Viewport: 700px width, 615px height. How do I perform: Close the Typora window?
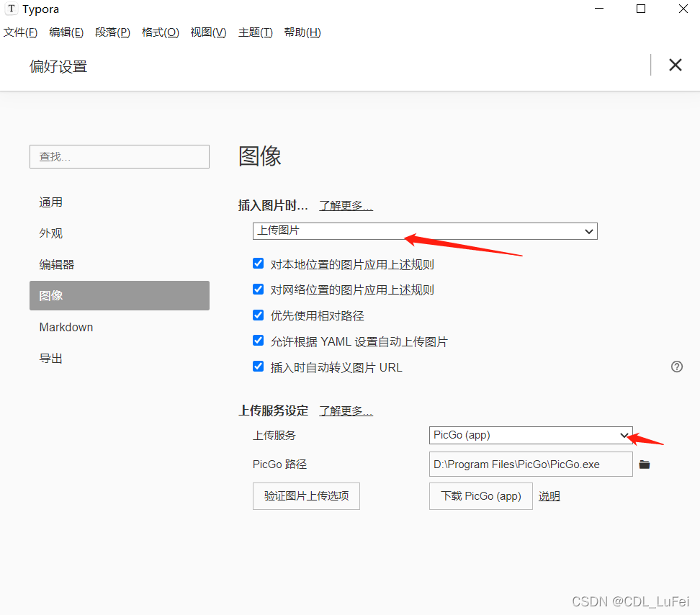(683, 9)
